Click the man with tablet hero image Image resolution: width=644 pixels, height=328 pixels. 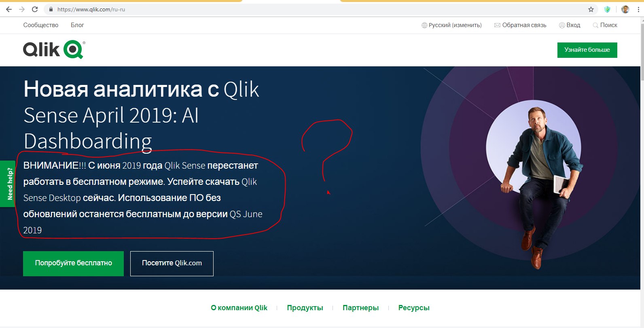[x=542, y=188]
